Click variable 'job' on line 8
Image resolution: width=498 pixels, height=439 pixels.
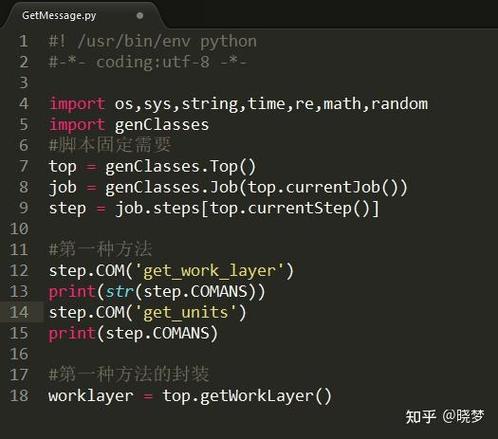tap(63, 188)
